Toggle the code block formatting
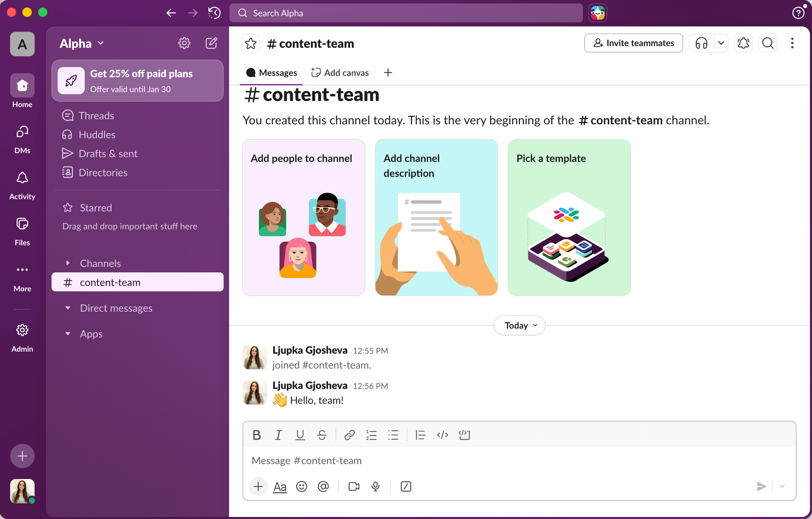The image size is (812, 519). pyautogui.click(x=464, y=435)
